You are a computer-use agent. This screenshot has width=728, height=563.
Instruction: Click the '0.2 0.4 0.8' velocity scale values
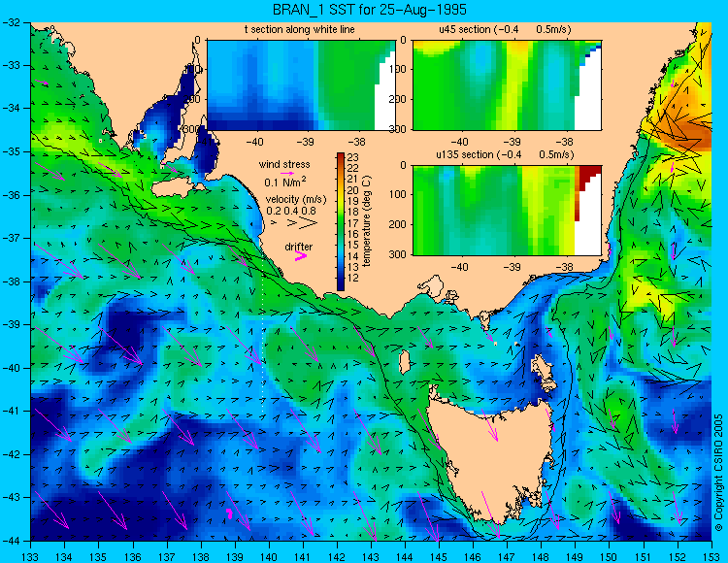[x=291, y=211]
